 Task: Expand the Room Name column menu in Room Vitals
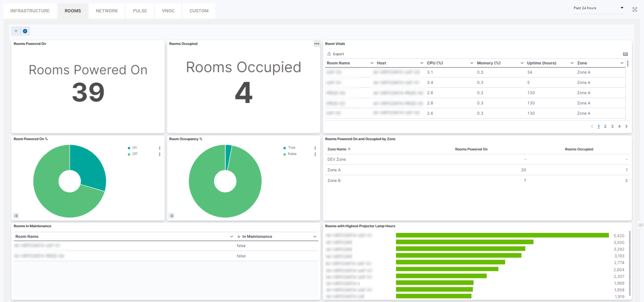pos(372,63)
